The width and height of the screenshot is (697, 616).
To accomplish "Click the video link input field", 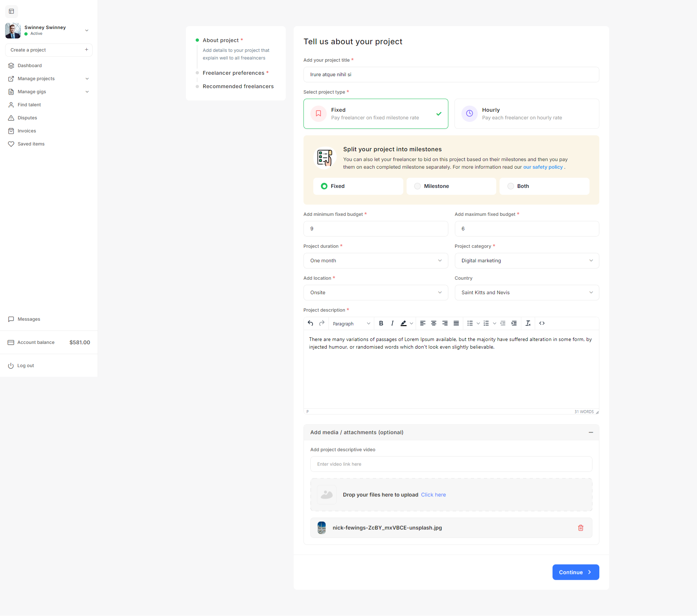I will [x=451, y=464].
